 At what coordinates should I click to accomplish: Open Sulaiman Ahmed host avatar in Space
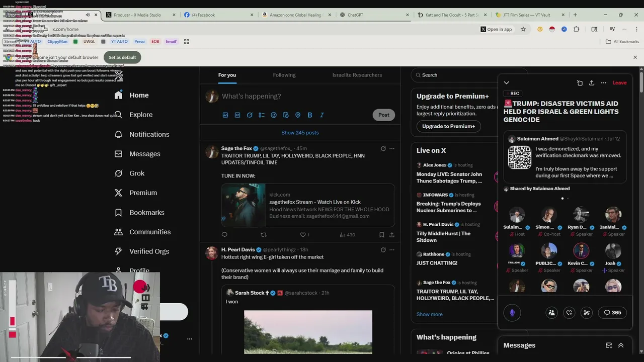point(517,215)
